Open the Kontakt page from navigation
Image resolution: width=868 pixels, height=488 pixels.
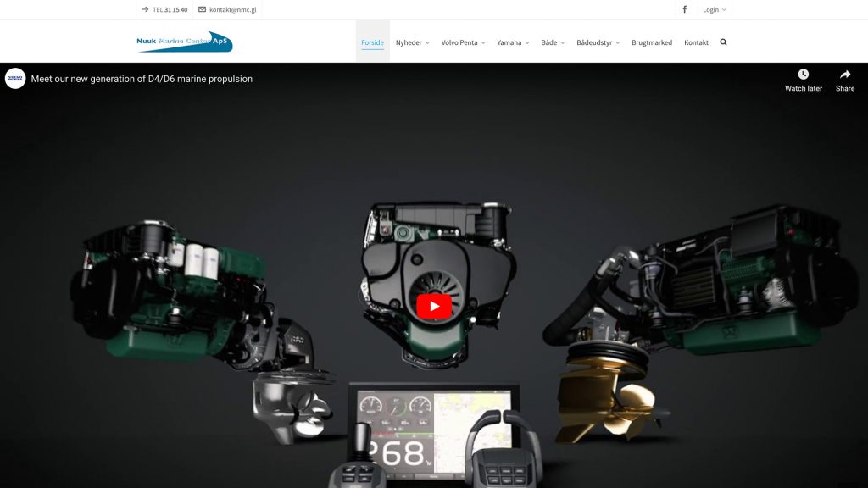tap(696, 41)
